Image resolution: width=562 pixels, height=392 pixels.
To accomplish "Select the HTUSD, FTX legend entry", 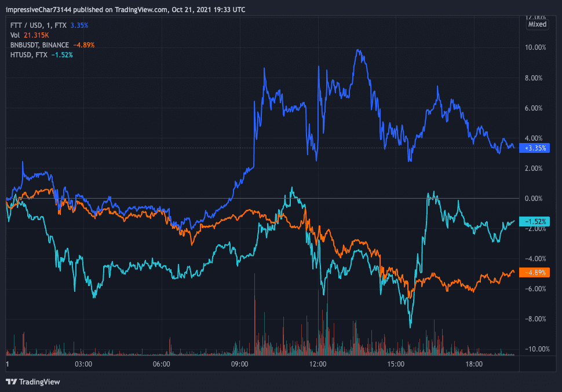I will coord(28,54).
